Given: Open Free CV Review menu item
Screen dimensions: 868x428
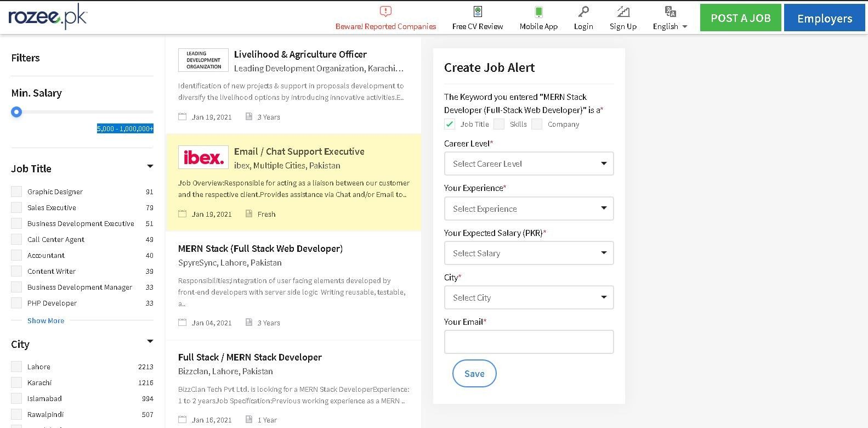Looking at the screenshot, I should (x=478, y=26).
